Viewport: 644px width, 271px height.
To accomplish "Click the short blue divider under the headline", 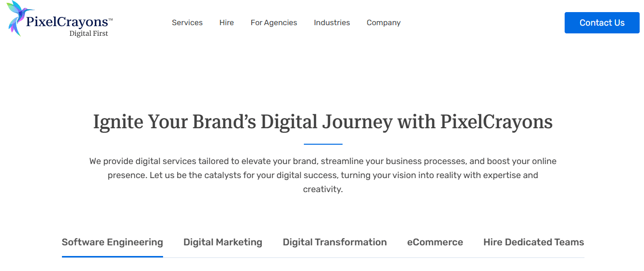I will point(323,144).
